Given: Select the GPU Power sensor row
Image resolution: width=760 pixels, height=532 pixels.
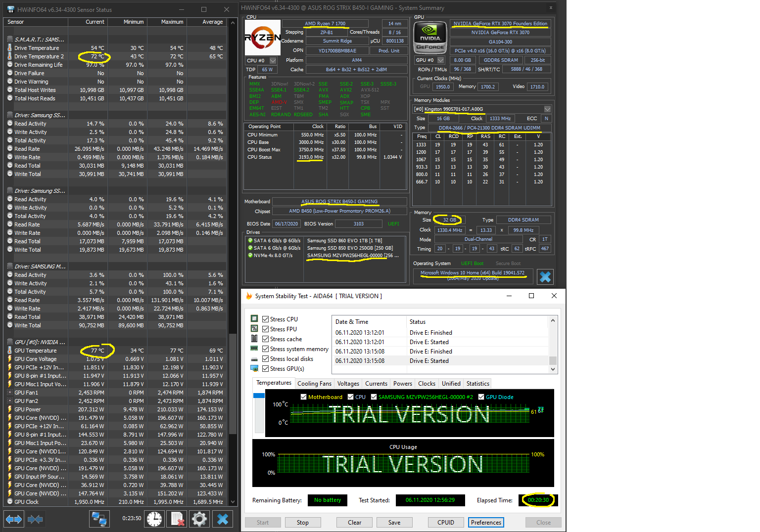Looking at the screenshot, I should pyautogui.click(x=115, y=409).
